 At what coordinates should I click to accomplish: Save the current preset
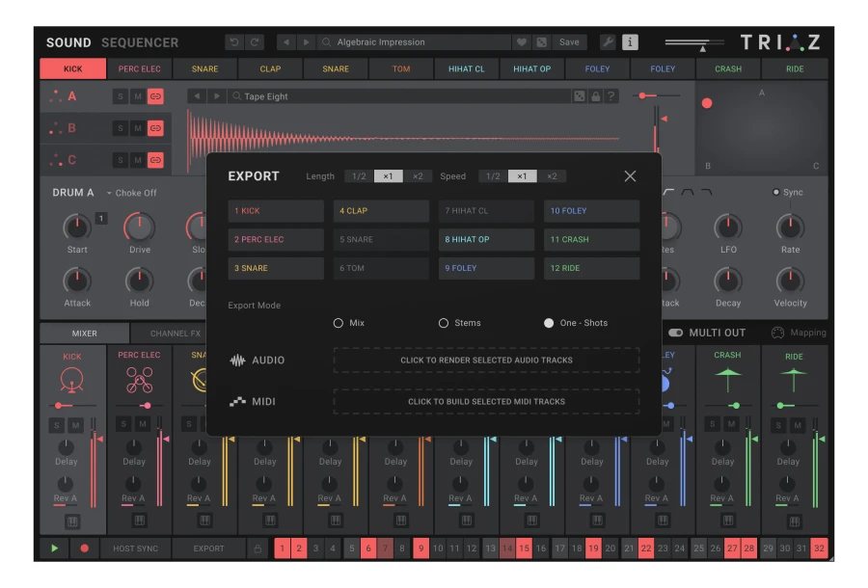569,42
